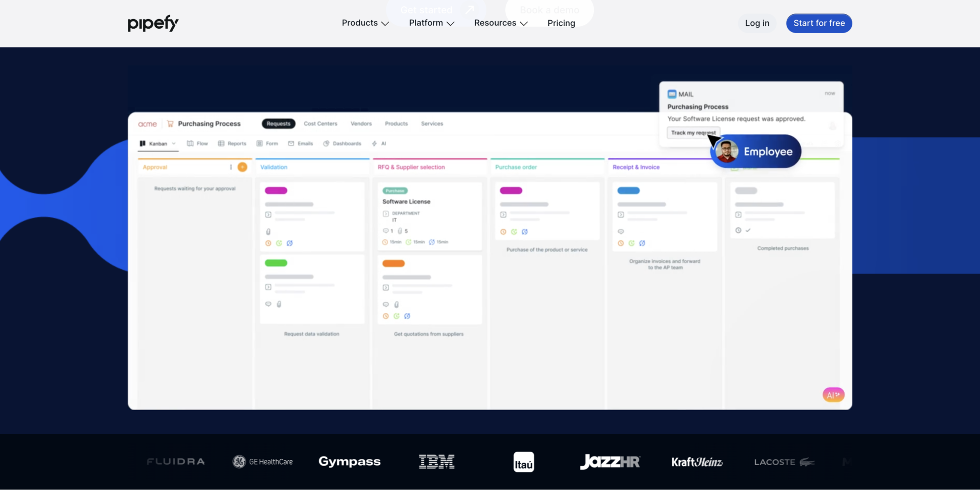The width and height of the screenshot is (980, 490).
Task: Open the three-dot menu in Approval column
Action: pos(231,167)
